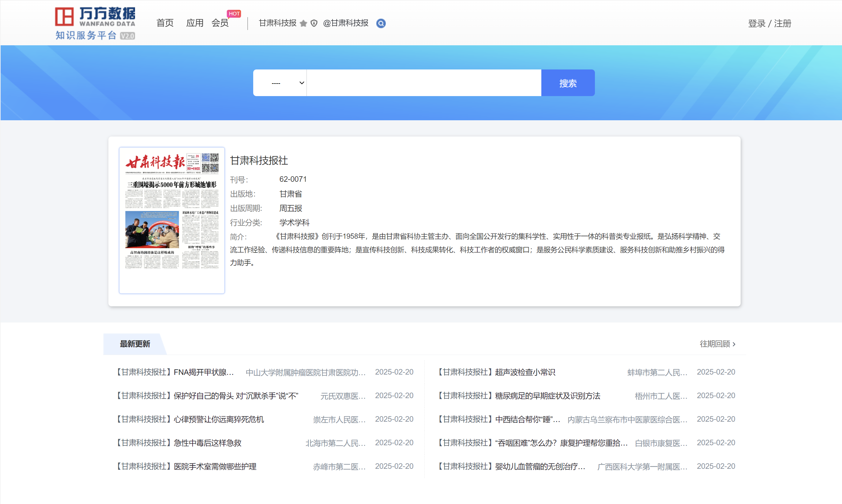Click author 广西医科大学第一附属医…
This screenshot has width=842, height=504.
tap(642, 467)
